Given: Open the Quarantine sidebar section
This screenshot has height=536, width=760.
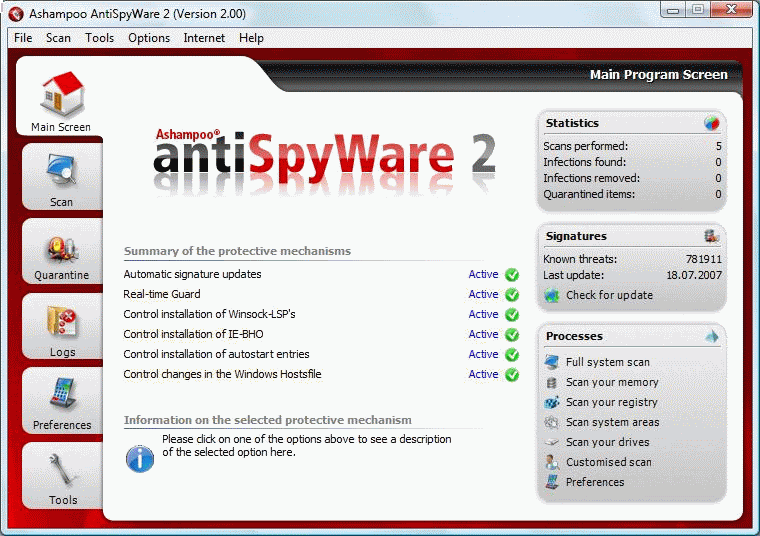Looking at the screenshot, I should coord(62,252).
